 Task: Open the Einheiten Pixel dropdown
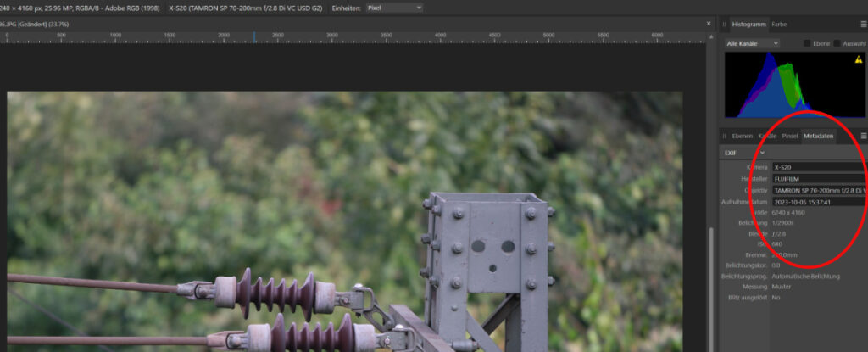tap(395, 8)
